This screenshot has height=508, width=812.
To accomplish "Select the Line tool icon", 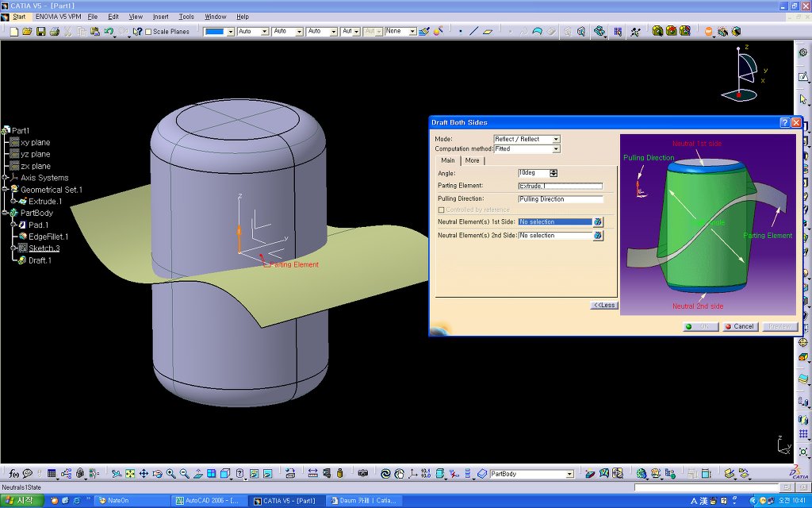I will coord(474,32).
